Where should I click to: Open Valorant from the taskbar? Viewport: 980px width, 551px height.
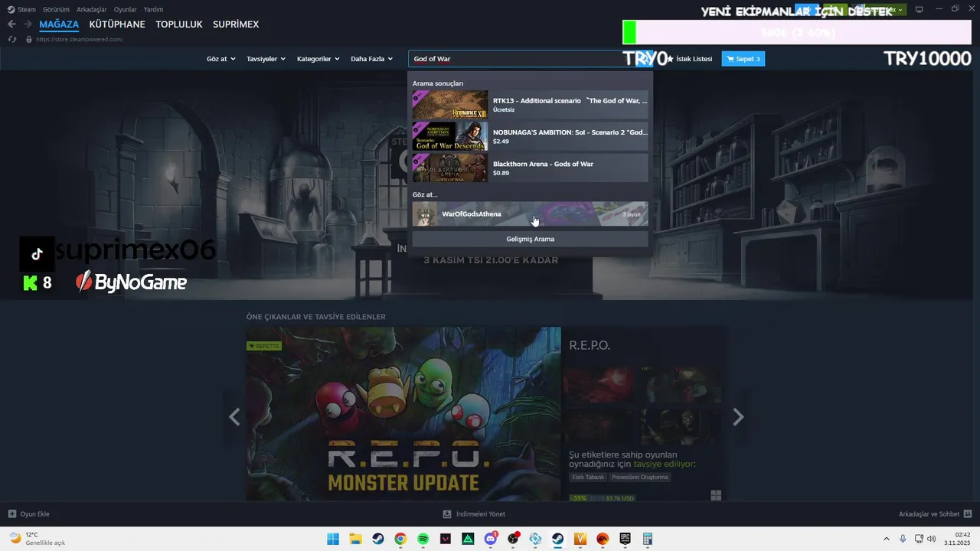pyautogui.click(x=446, y=539)
